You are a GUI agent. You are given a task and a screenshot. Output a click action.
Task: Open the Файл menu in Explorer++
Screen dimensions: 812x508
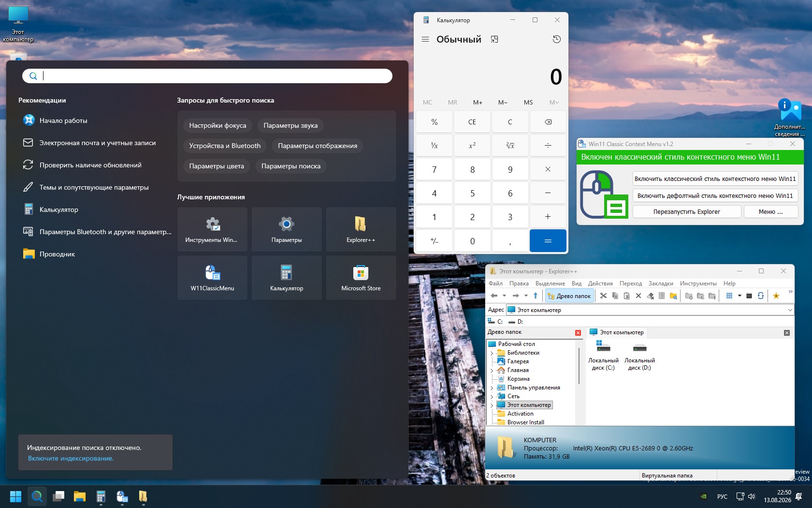(x=495, y=284)
